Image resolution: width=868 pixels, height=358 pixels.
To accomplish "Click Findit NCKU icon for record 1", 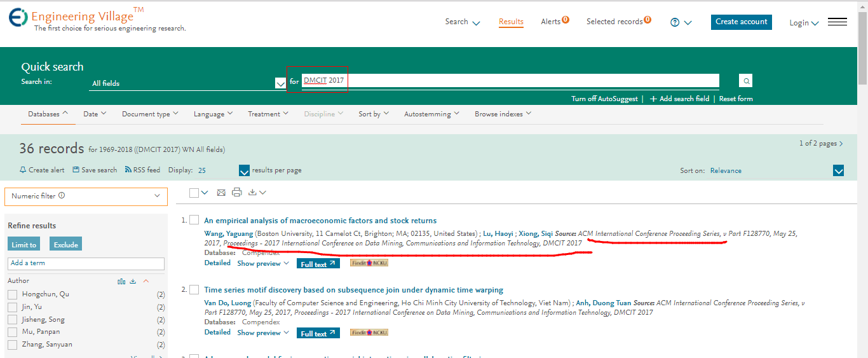I will [369, 263].
